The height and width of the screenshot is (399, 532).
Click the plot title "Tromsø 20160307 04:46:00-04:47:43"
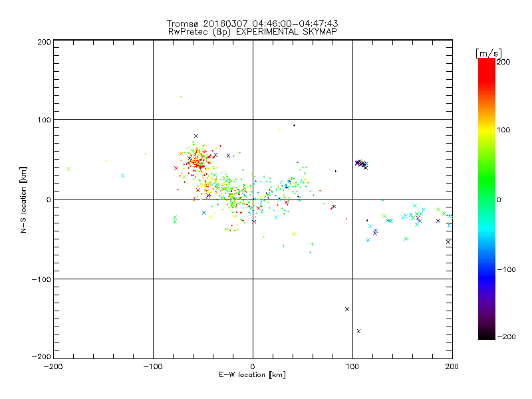(x=252, y=23)
